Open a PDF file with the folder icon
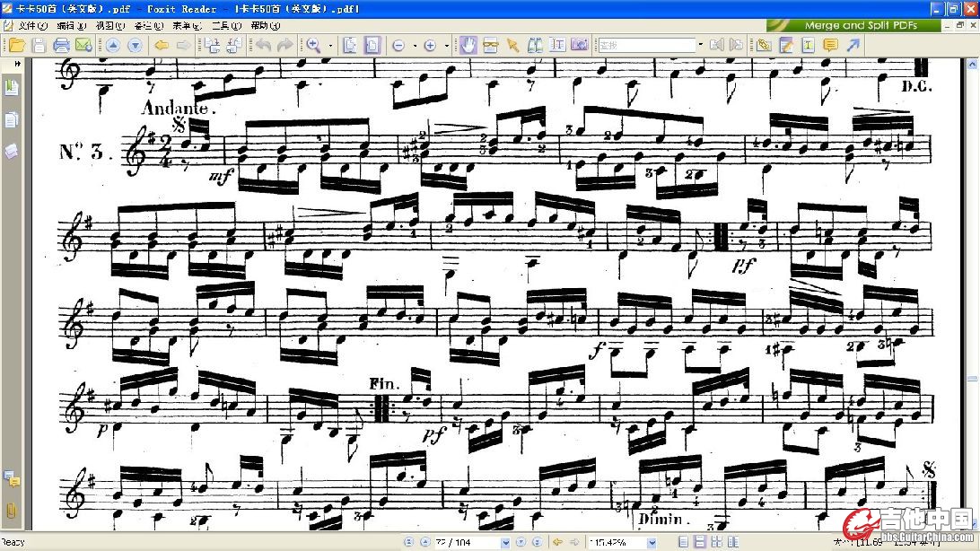Image resolution: width=980 pixels, height=551 pixels. coord(17,45)
